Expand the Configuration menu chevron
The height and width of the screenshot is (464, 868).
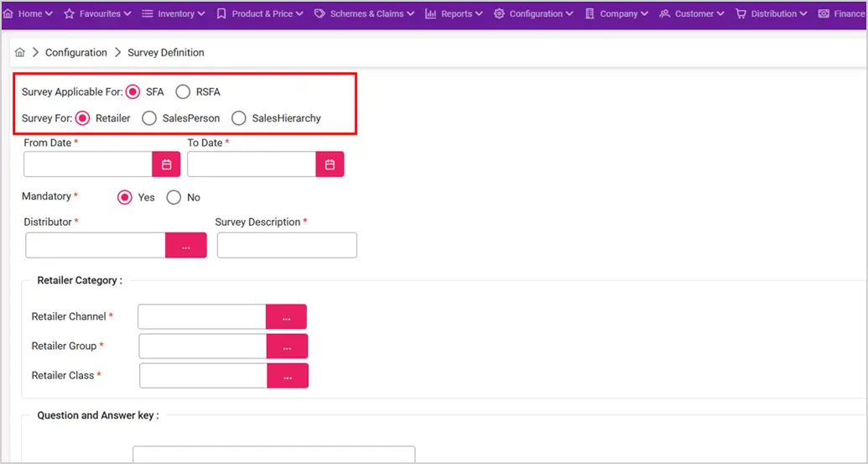point(569,13)
